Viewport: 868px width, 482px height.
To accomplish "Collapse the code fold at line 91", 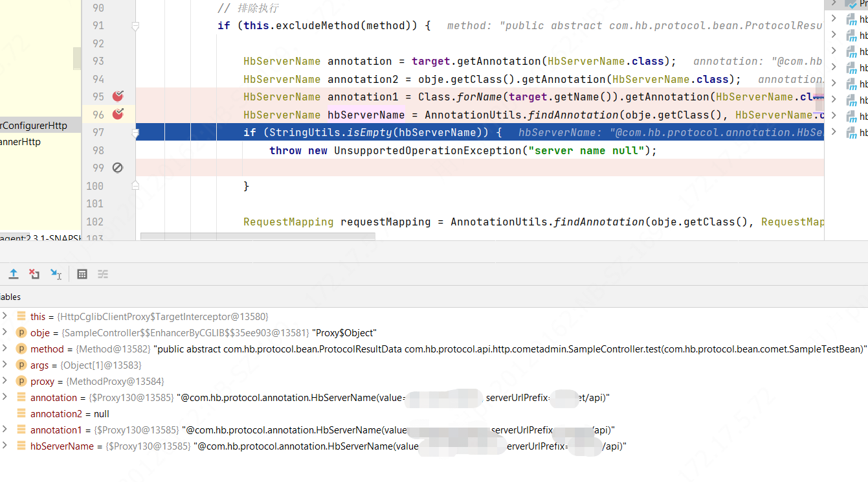I will [135, 26].
